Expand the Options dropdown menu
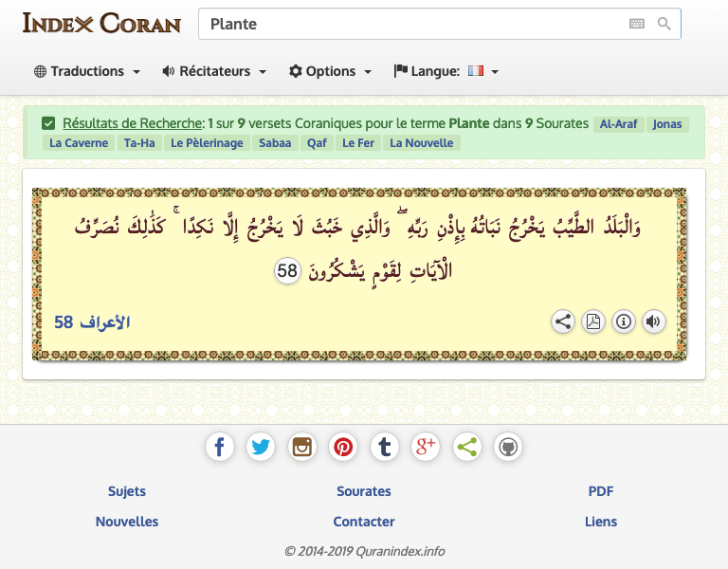Screen dimensions: 728x569 (x=331, y=71)
